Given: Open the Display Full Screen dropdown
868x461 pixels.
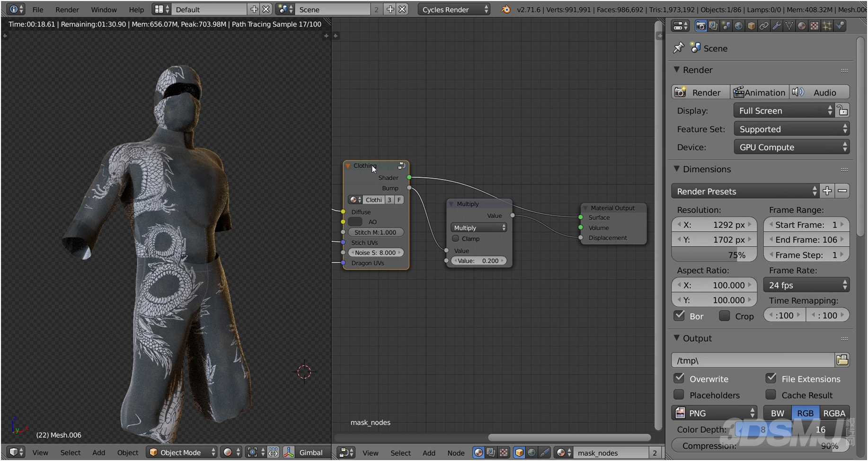Looking at the screenshot, I should click(x=784, y=111).
